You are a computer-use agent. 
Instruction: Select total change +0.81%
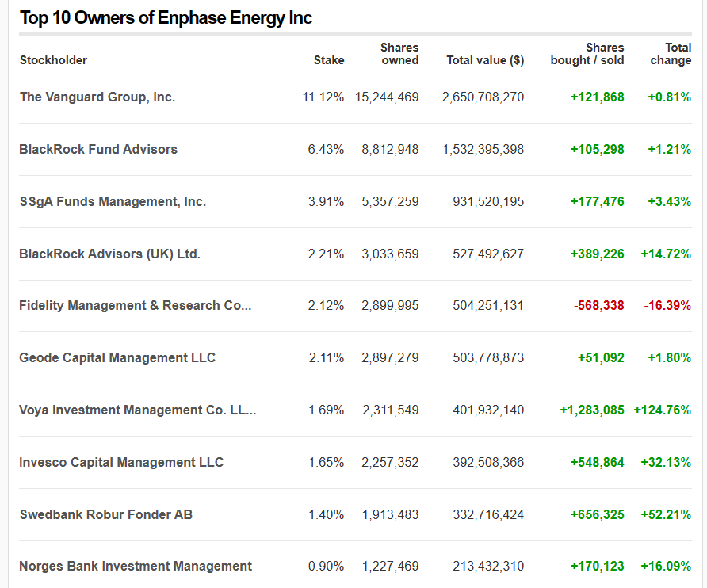pos(670,97)
